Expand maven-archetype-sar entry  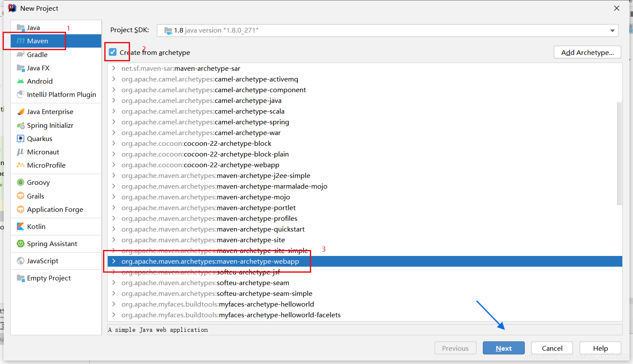tap(114, 68)
